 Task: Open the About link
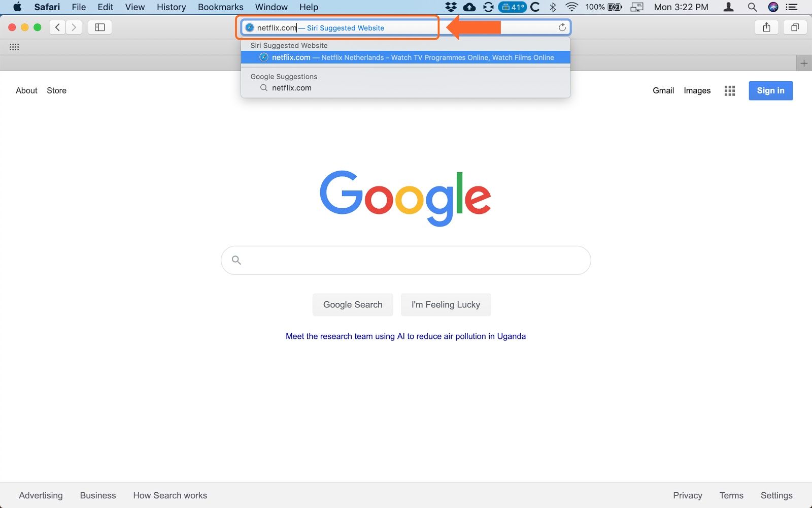(26, 90)
